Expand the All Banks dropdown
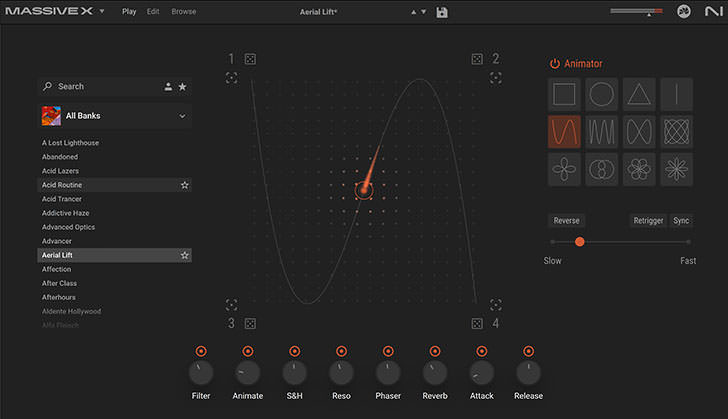Screen dimensions: 728x419 (x=182, y=116)
